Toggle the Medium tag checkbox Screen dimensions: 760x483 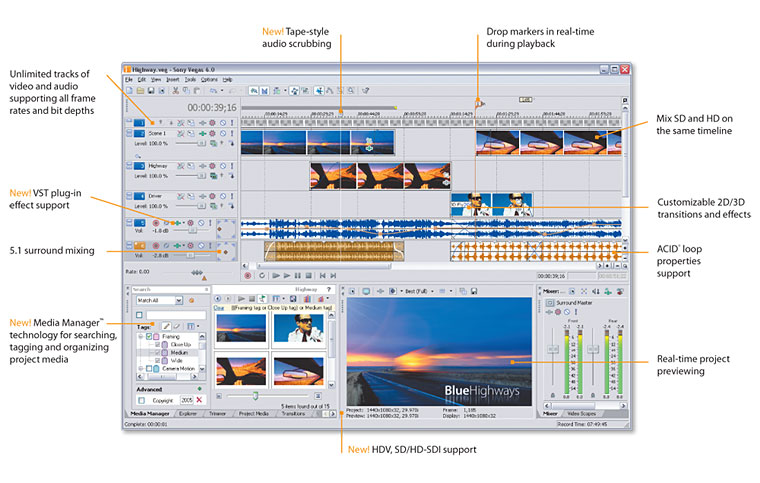[x=158, y=353]
